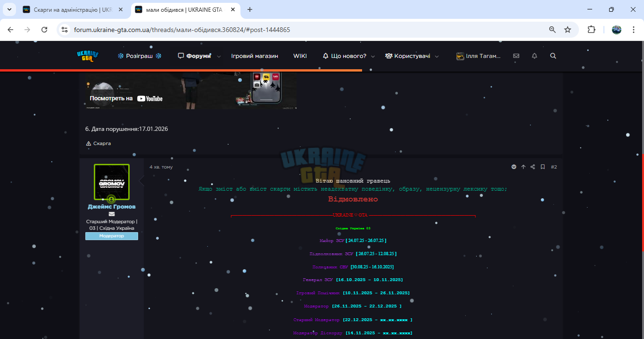The width and height of the screenshot is (644, 339).
Task: Click the Скарга report link
Action: tap(99, 144)
